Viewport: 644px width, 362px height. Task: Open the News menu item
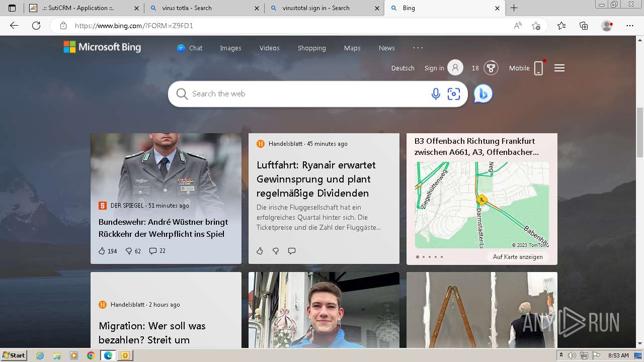click(387, 48)
